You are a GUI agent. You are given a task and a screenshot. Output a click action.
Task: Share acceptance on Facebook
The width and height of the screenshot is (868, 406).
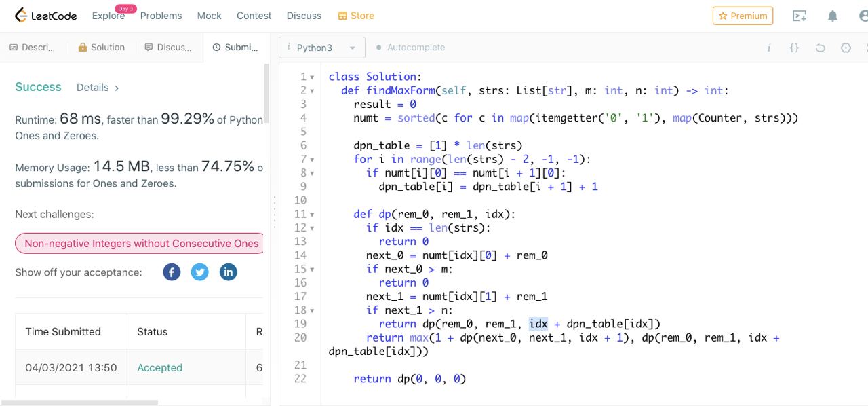(172, 272)
